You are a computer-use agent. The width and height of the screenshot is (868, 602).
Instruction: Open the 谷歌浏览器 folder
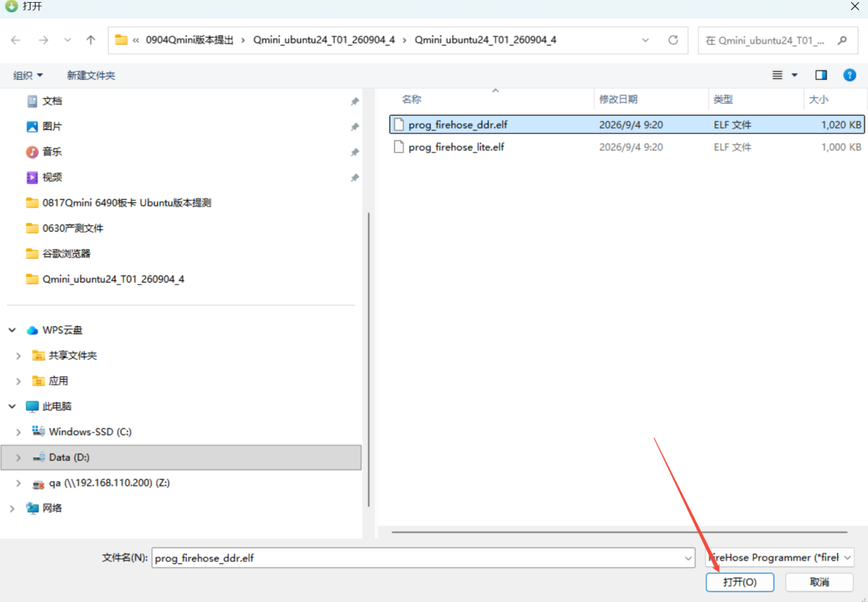(66, 253)
